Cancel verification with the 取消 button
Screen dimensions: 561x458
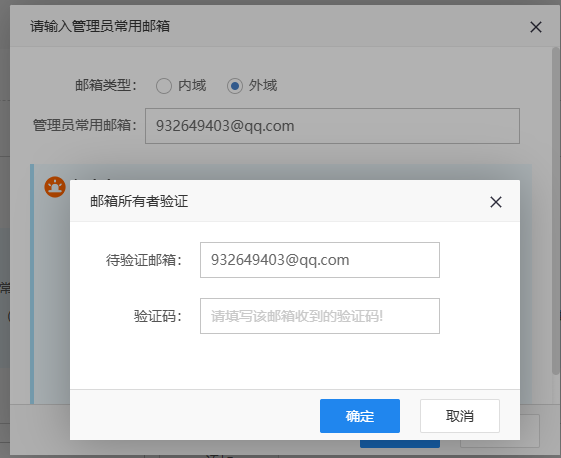[x=460, y=416]
